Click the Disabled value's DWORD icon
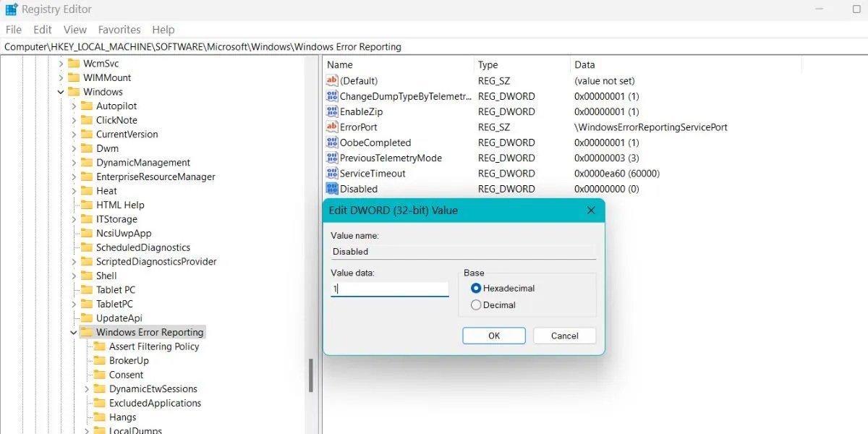This screenshot has width=868, height=434. tap(331, 189)
